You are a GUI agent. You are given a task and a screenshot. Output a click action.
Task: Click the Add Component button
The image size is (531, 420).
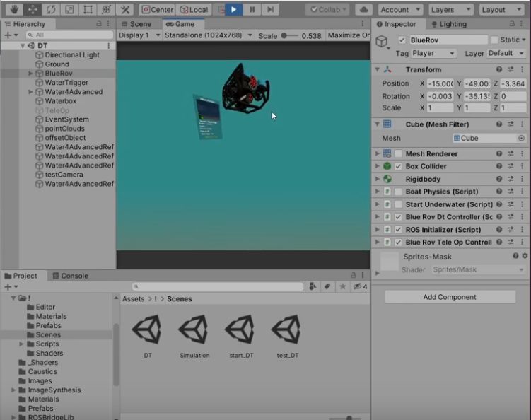(450, 297)
